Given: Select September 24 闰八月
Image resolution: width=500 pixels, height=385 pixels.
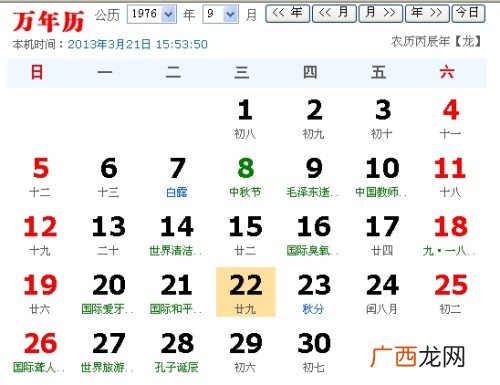Looking at the screenshot, I should pos(382,294).
